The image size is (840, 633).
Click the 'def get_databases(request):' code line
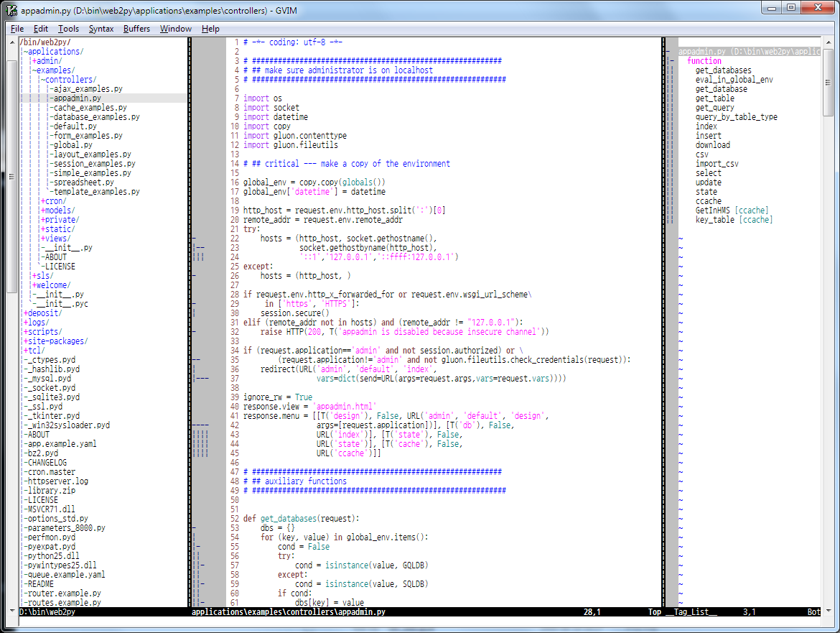[x=301, y=519]
